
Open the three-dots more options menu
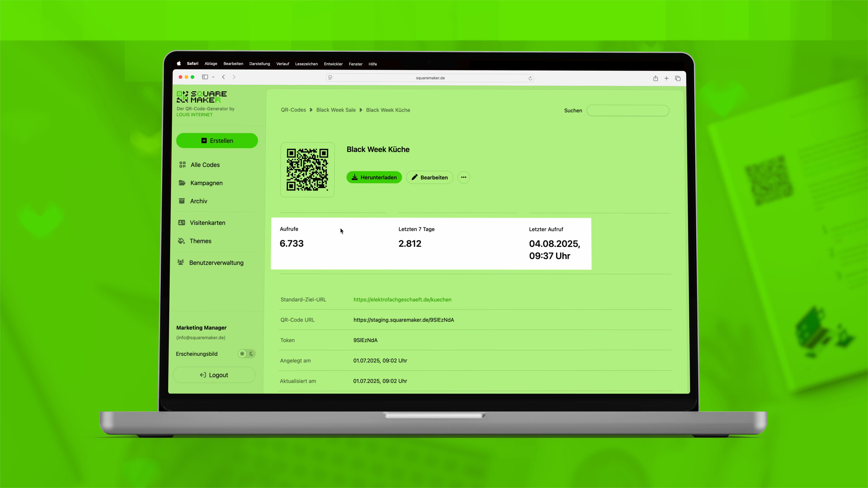[x=464, y=178]
